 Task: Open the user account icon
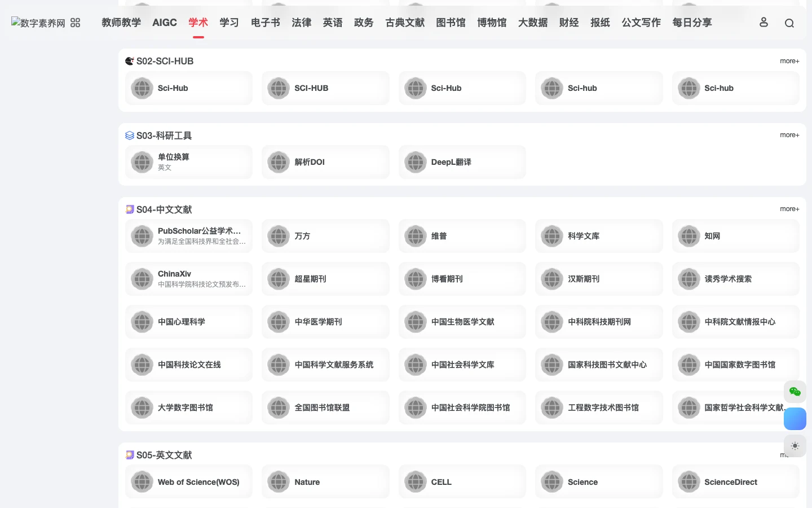coord(764,22)
